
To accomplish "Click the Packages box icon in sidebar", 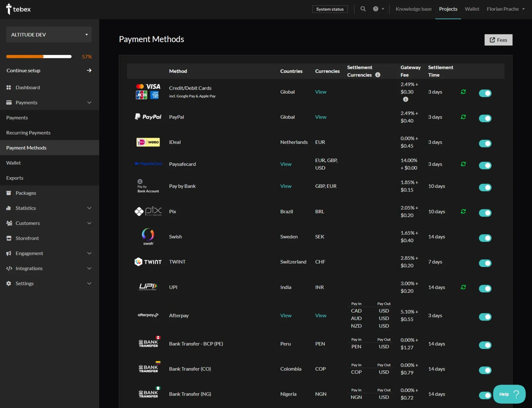I will pos(9,193).
